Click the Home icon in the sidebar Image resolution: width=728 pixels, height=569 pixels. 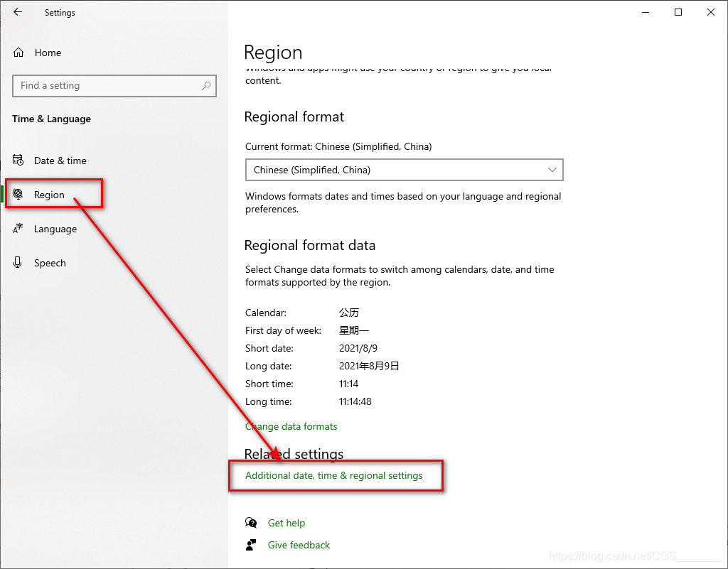tap(19, 53)
